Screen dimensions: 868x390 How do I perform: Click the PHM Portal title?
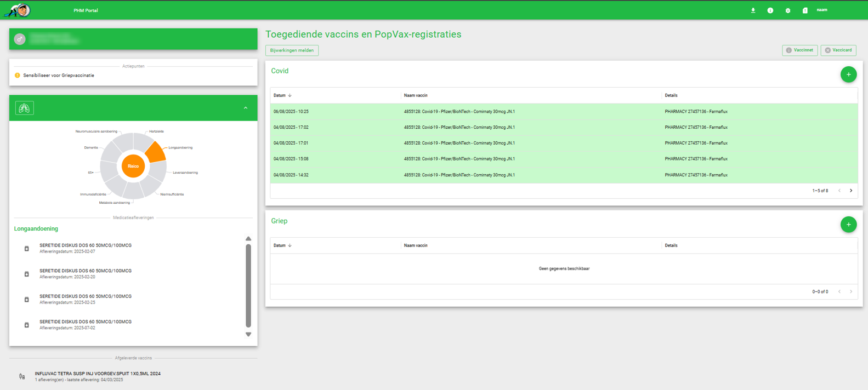[x=86, y=10]
